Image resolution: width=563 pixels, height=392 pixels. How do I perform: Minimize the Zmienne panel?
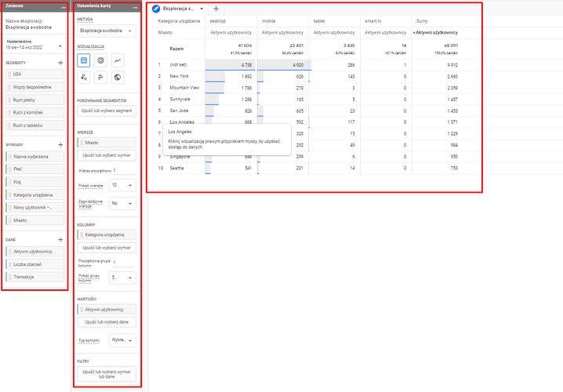(62, 7)
